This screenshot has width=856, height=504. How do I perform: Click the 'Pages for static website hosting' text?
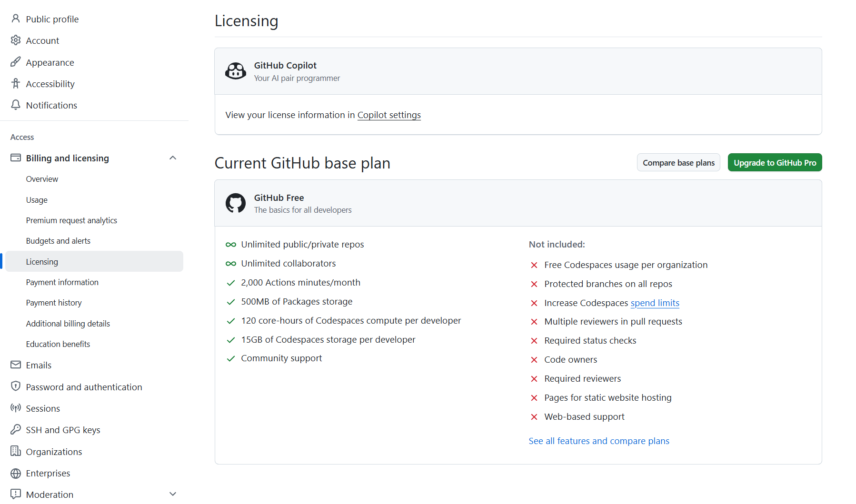coord(608,397)
